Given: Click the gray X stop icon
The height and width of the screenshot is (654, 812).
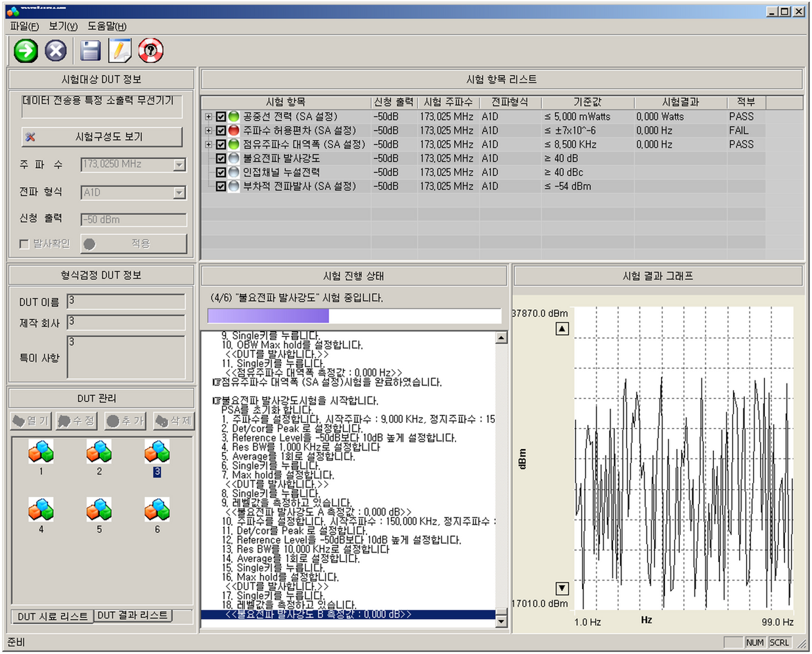Looking at the screenshot, I should click(56, 51).
